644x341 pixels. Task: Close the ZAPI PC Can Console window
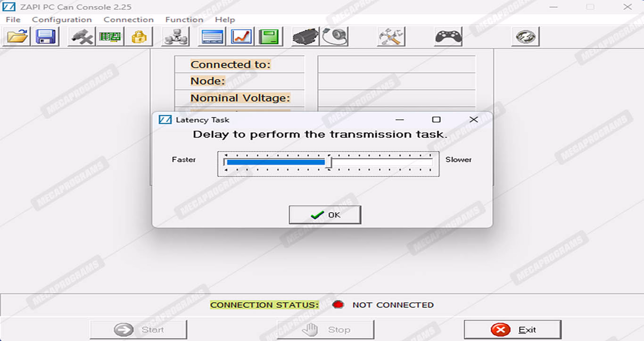627,7
